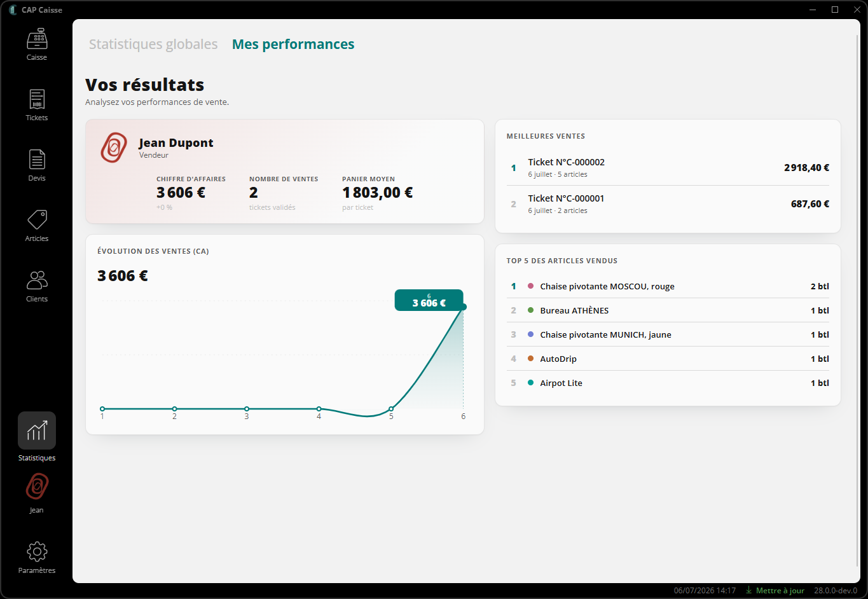868x599 pixels.
Task: Minimize the CAP Caisse window
Action: coord(813,10)
